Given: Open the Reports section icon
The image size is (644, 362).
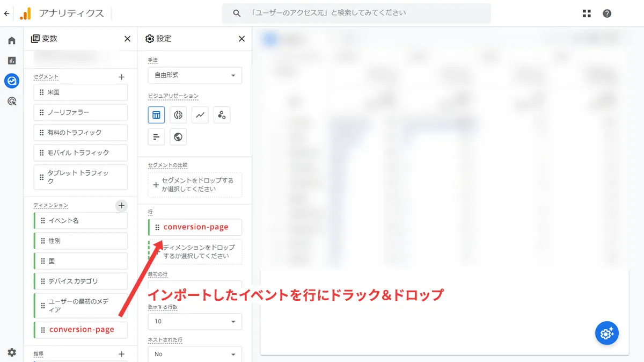Looking at the screenshot, I should coord(12,60).
